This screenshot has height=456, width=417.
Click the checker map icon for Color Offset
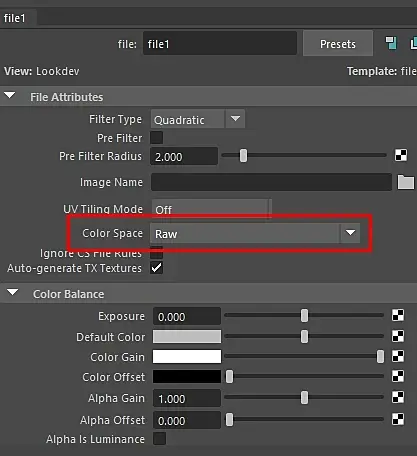[x=398, y=376]
